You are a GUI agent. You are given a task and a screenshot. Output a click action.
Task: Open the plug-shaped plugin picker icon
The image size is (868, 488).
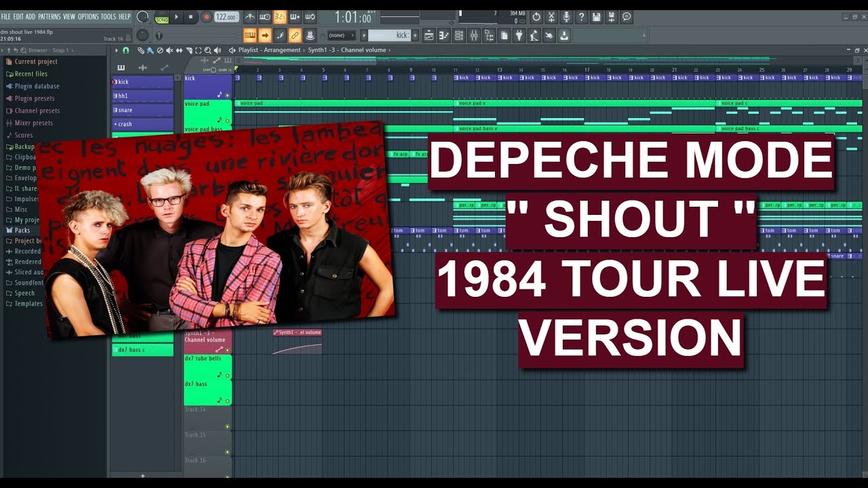(519, 35)
